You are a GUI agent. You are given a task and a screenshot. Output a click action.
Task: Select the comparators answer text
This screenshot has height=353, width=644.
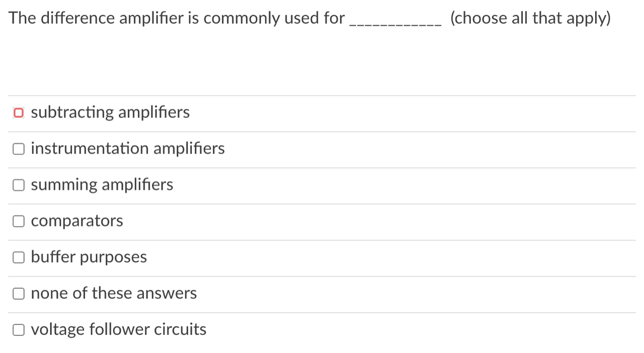(x=76, y=221)
